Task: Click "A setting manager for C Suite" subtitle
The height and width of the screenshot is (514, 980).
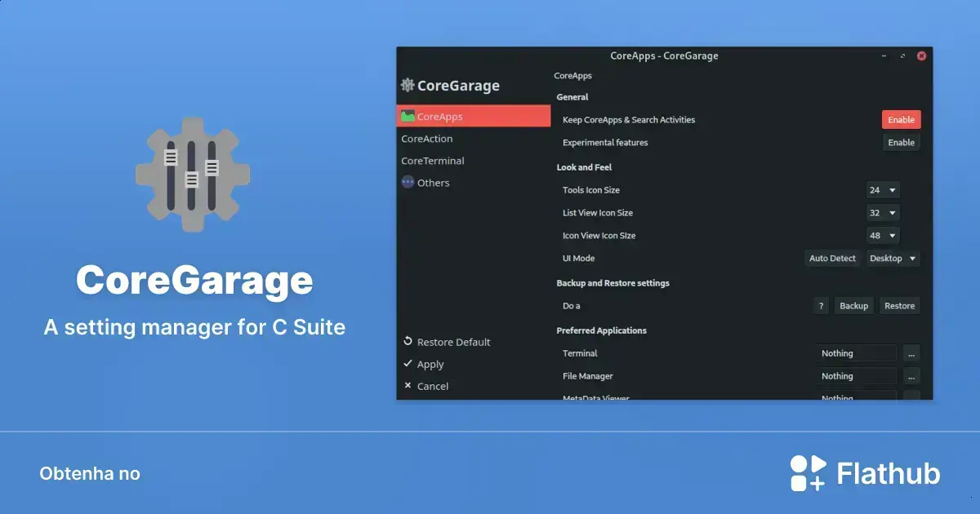Action: [x=194, y=327]
